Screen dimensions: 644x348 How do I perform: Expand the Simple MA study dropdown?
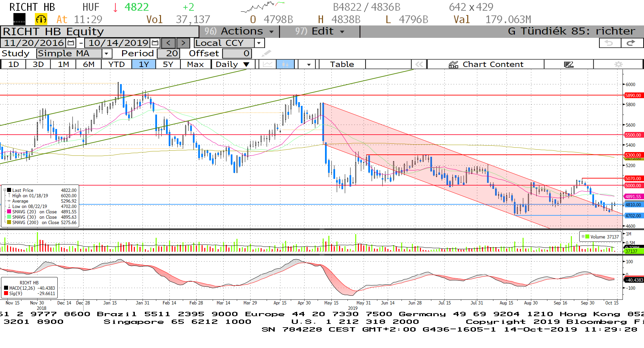coord(107,54)
